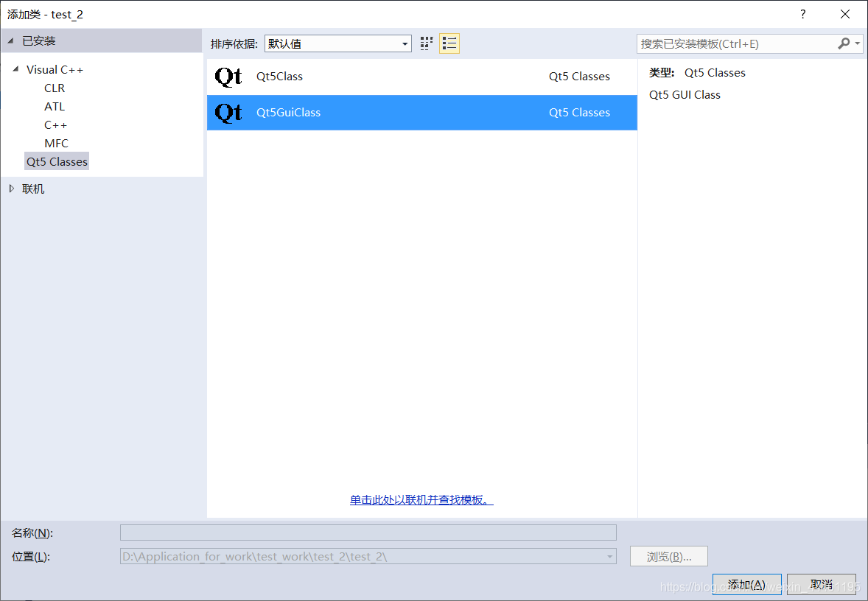
Task: Open the 位置 path dropdown arrow
Action: [x=609, y=557]
